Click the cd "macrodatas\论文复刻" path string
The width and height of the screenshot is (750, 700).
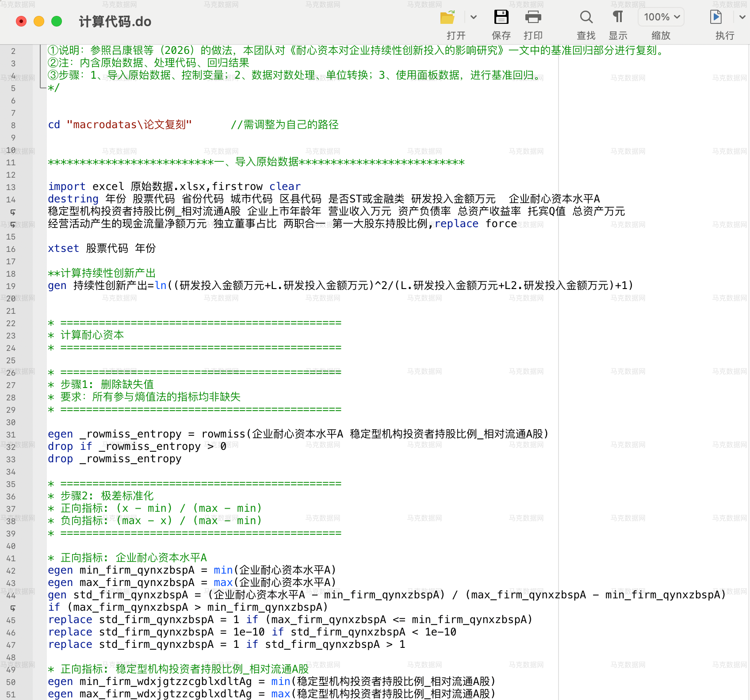pos(129,125)
